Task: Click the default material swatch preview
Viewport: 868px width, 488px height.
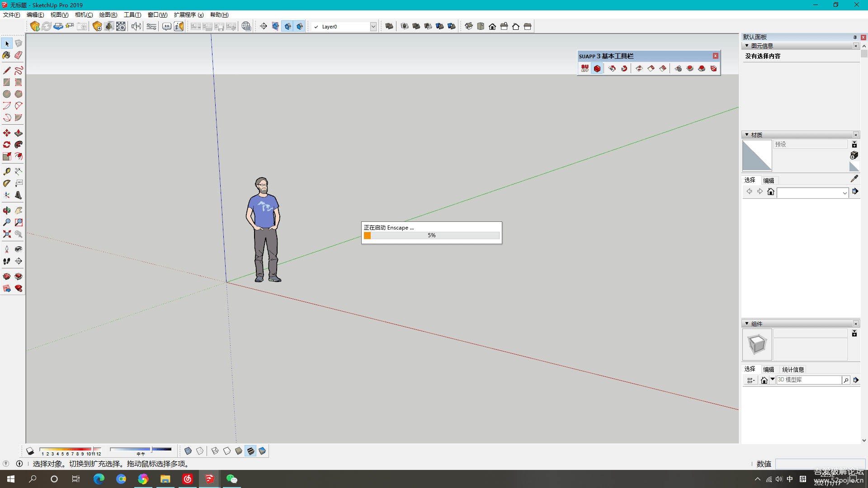Action: tap(757, 155)
